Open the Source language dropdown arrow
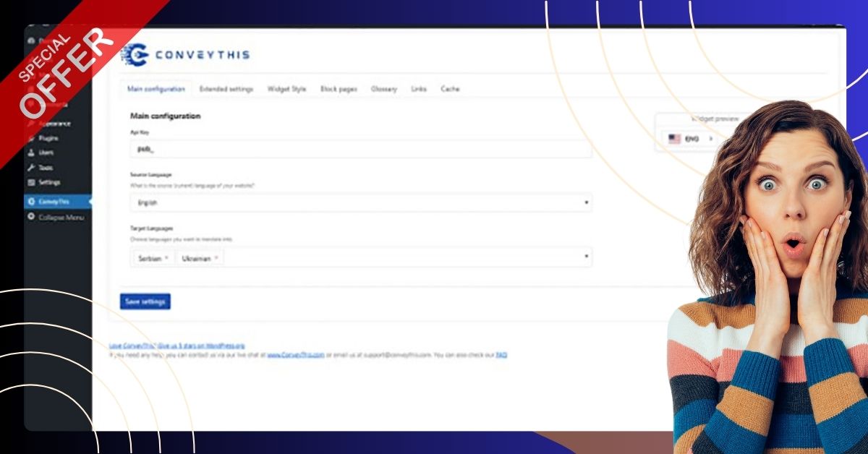Screen dimensions: 868x454 point(586,203)
